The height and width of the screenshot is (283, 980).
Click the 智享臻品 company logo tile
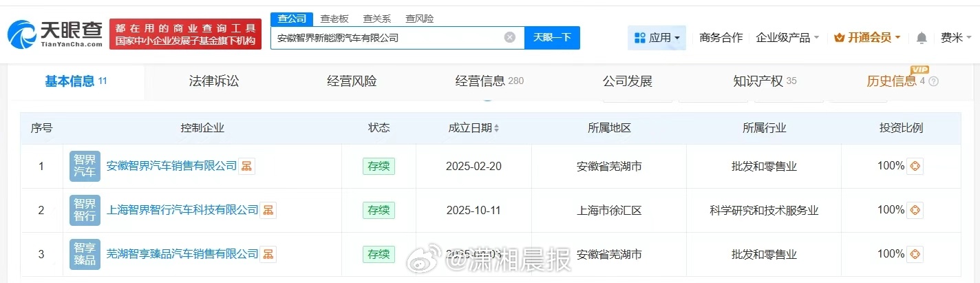85,254
